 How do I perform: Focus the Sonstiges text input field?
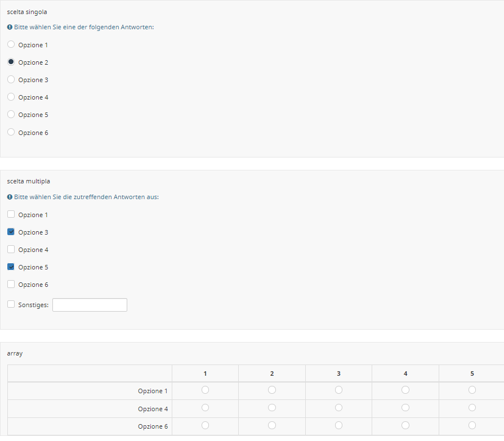click(x=90, y=305)
